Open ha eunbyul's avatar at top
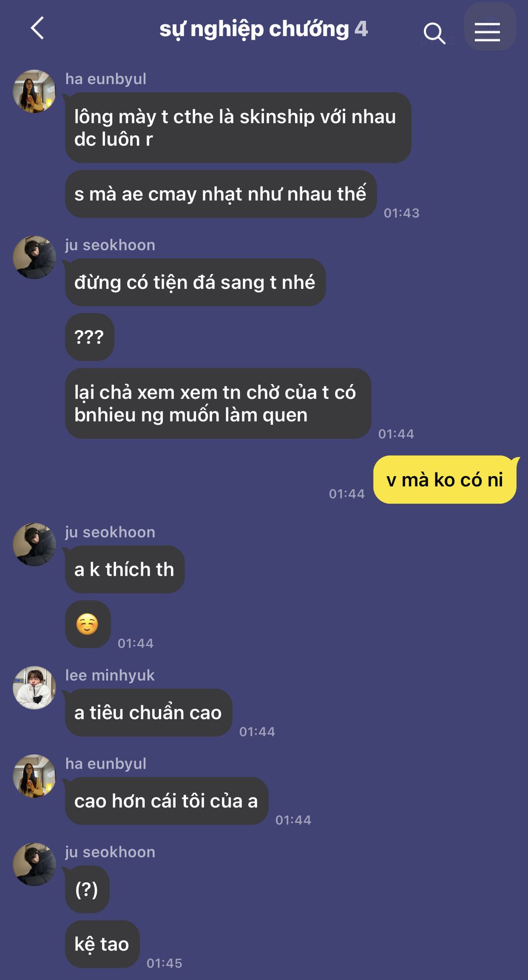Screen dimensions: 528x980 click(34, 91)
